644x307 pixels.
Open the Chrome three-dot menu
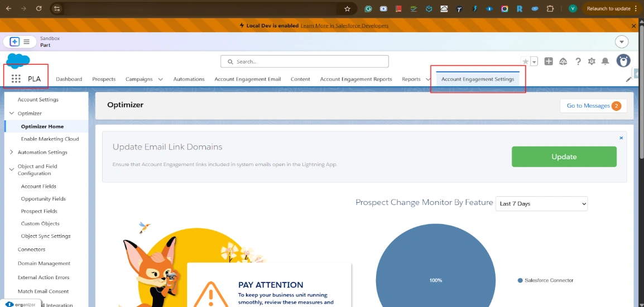[x=636, y=8]
